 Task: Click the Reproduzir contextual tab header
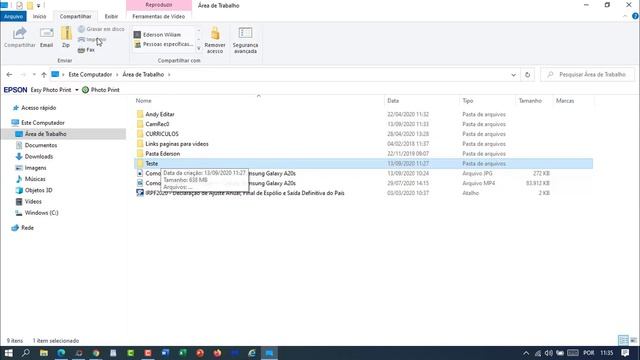tap(159, 5)
